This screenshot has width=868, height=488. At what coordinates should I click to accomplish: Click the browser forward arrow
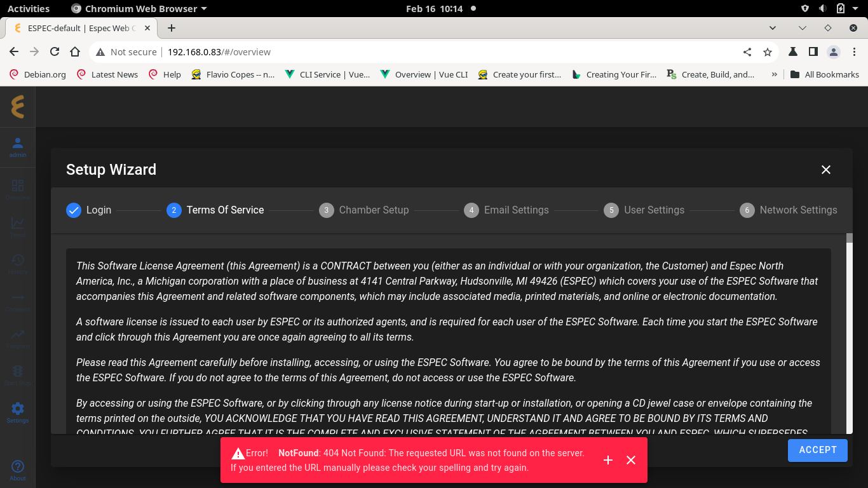point(34,52)
